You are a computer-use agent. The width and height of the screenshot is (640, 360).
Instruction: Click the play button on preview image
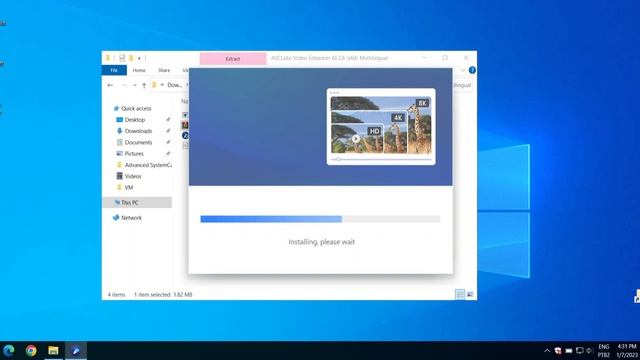(356, 138)
